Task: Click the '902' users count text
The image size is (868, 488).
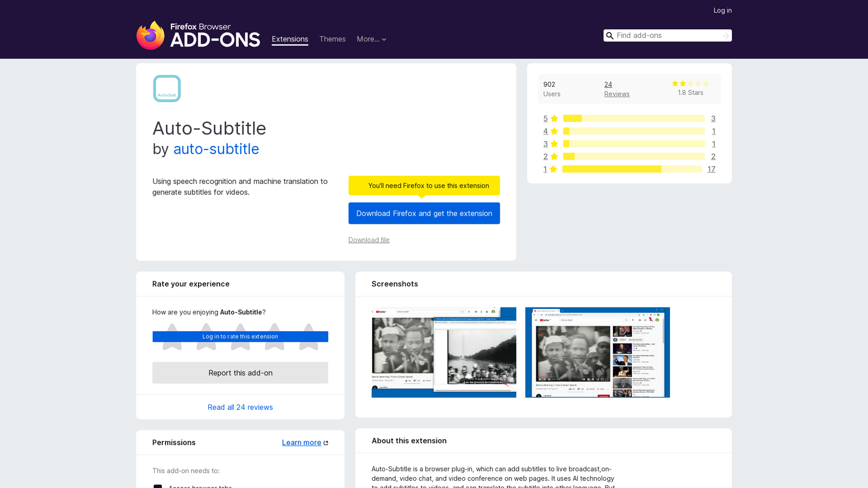Action: tap(549, 85)
